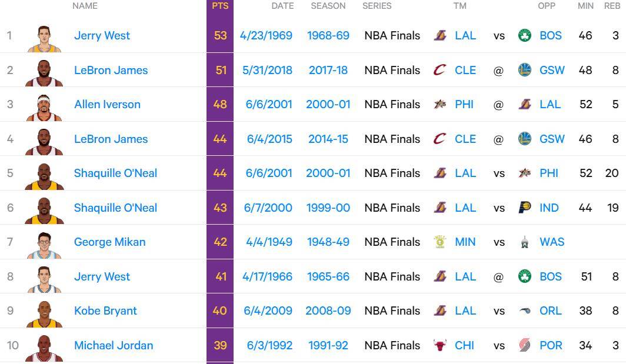Sort table by the PTS column header
626x364 pixels.
pos(220,6)
